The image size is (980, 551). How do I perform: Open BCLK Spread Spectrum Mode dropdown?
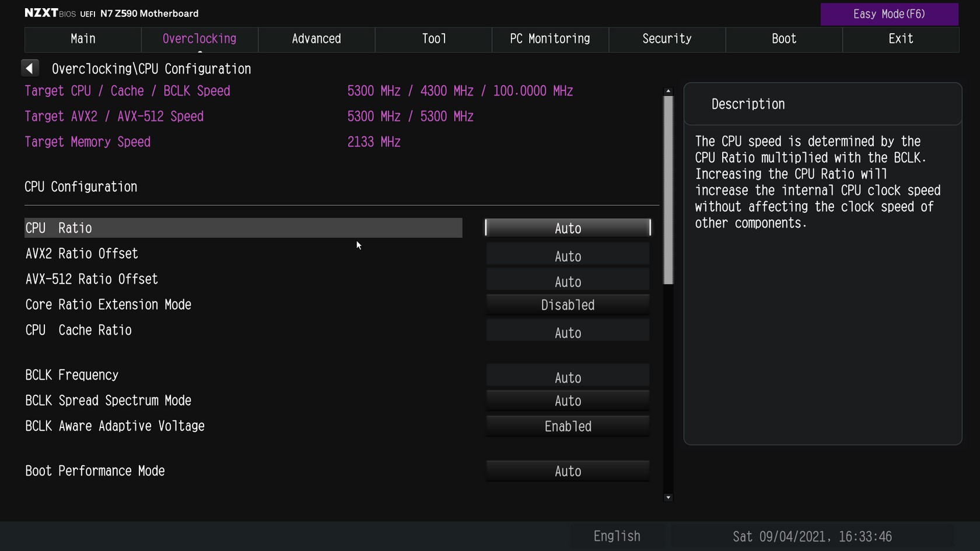[568, 401]
